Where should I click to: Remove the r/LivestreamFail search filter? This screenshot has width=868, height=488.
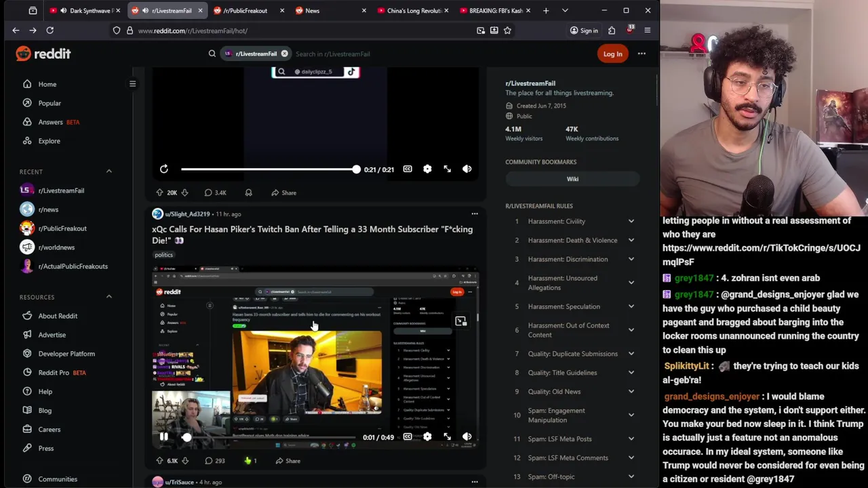(285, 54)
